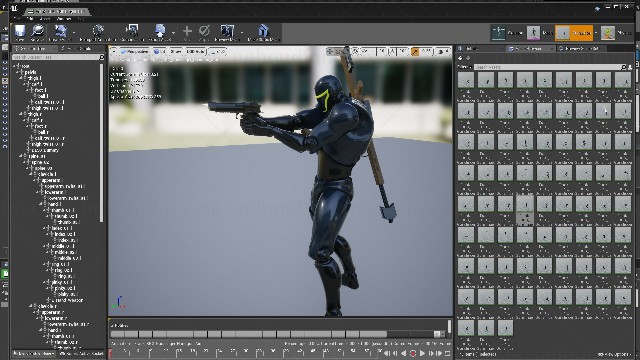Switch to the Skeleton Tree tab
640x360 pixels.
coord(33,49)
